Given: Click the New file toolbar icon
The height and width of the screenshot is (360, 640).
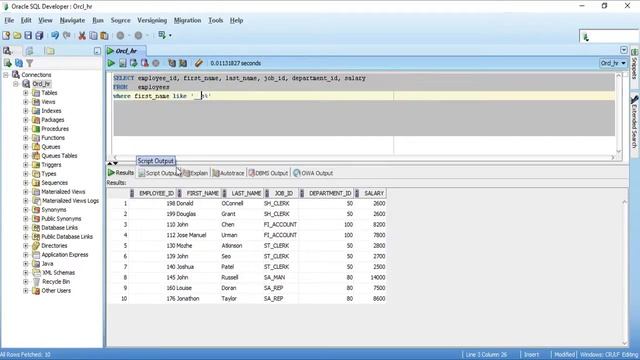Looking at the screenshot, I should (x=6, y=36).
